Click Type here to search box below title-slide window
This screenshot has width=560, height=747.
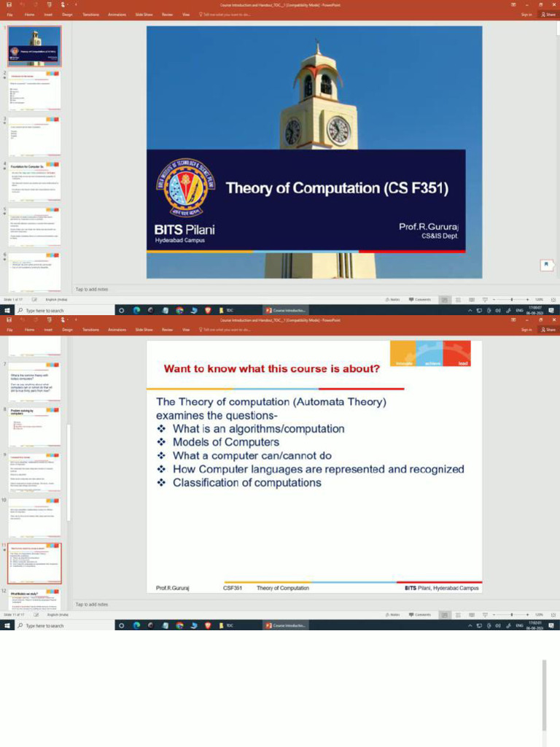(x=65, y=311)
